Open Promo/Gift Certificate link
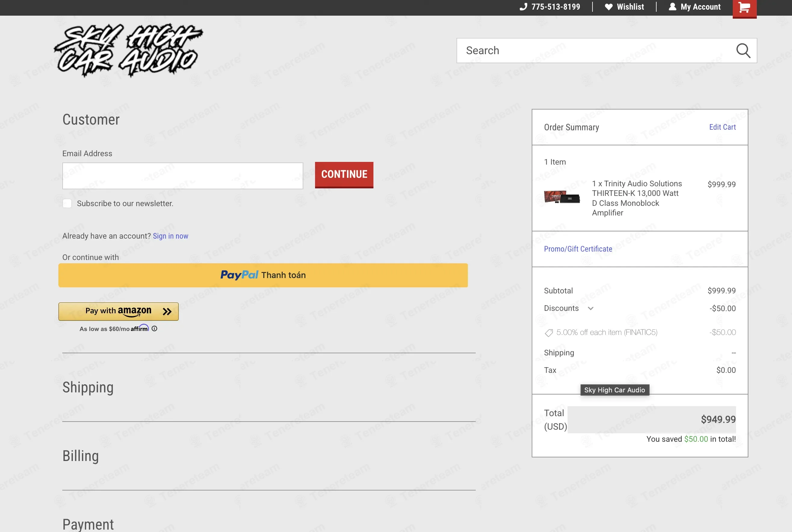The height and width of the screenshot is (532, 792). pos(578,249)
